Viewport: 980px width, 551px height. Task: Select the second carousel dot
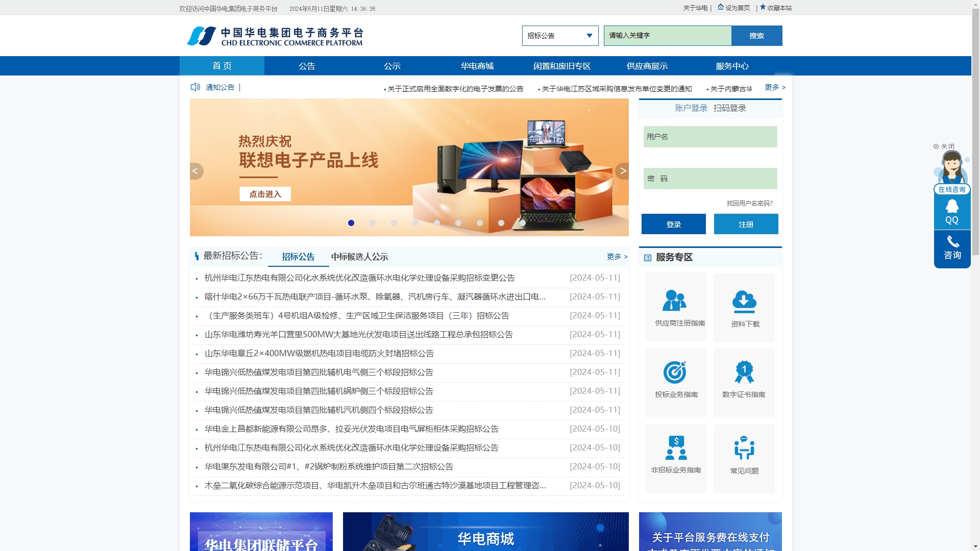click(373, 223)
